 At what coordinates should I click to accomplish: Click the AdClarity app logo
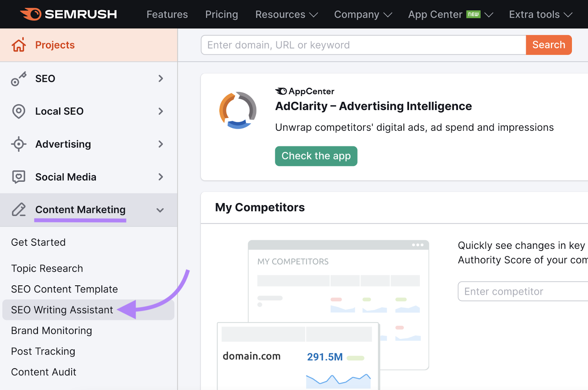238,110
